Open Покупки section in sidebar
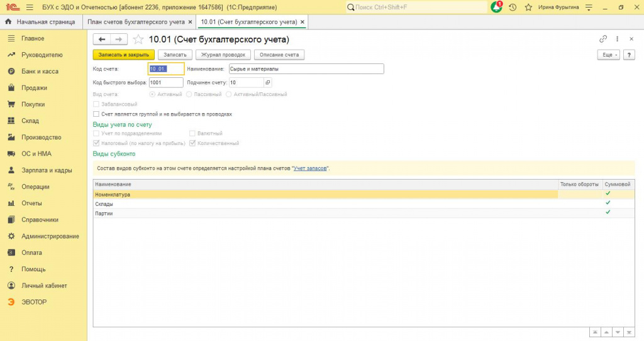This screenshot has height=341, width=644. click(33, 104)
